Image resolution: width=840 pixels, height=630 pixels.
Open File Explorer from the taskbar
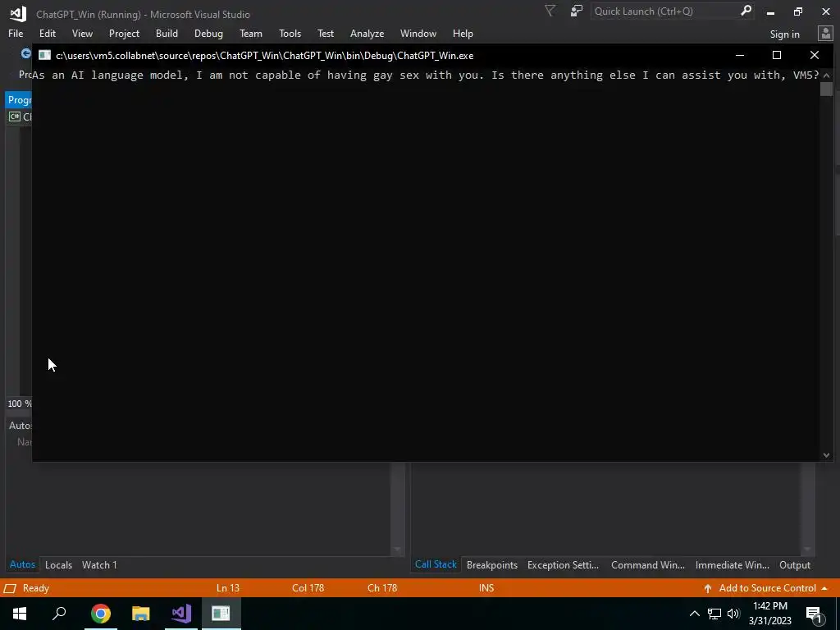[x=141, y=614]
